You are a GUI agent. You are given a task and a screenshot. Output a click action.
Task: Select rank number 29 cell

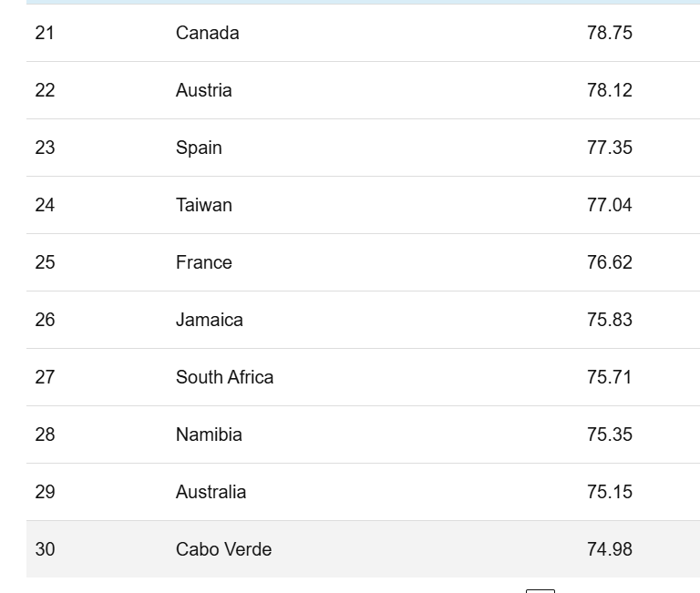[x=45, y=492]
